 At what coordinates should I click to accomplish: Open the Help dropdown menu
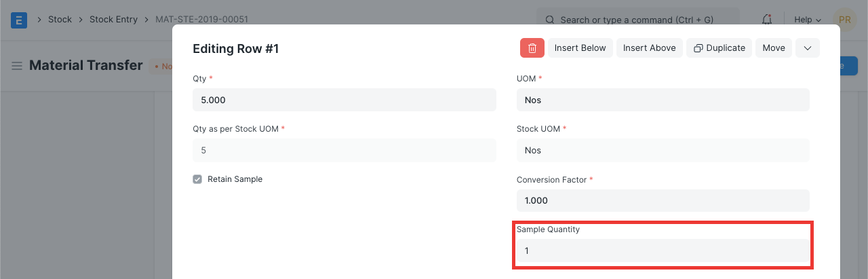coord(808,20)
